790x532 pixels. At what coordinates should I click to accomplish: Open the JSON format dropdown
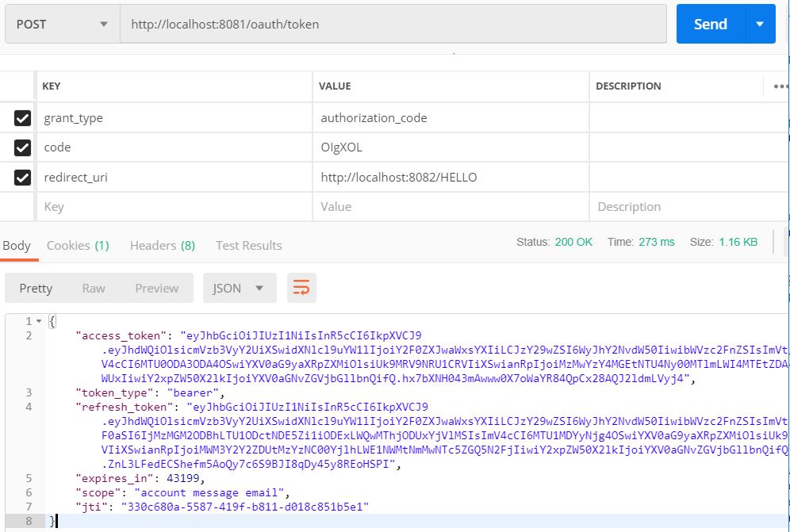(x=240, y=289)
